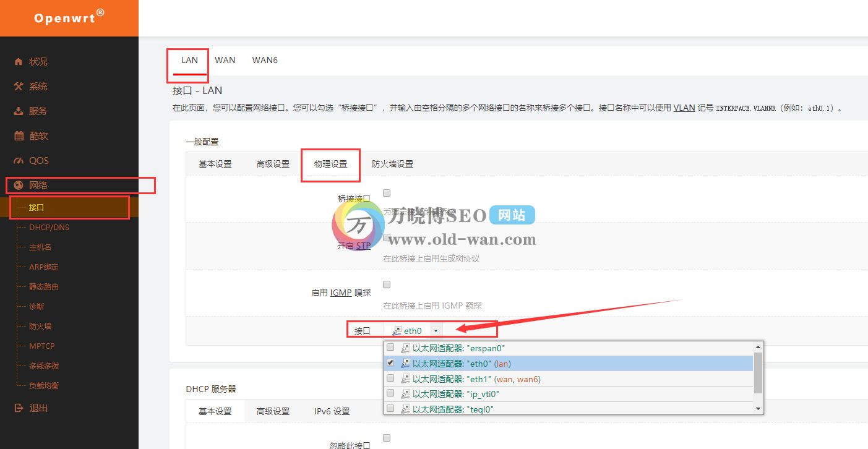Check the ip_vti0 adapter checkbox

[x=390, y=393]
